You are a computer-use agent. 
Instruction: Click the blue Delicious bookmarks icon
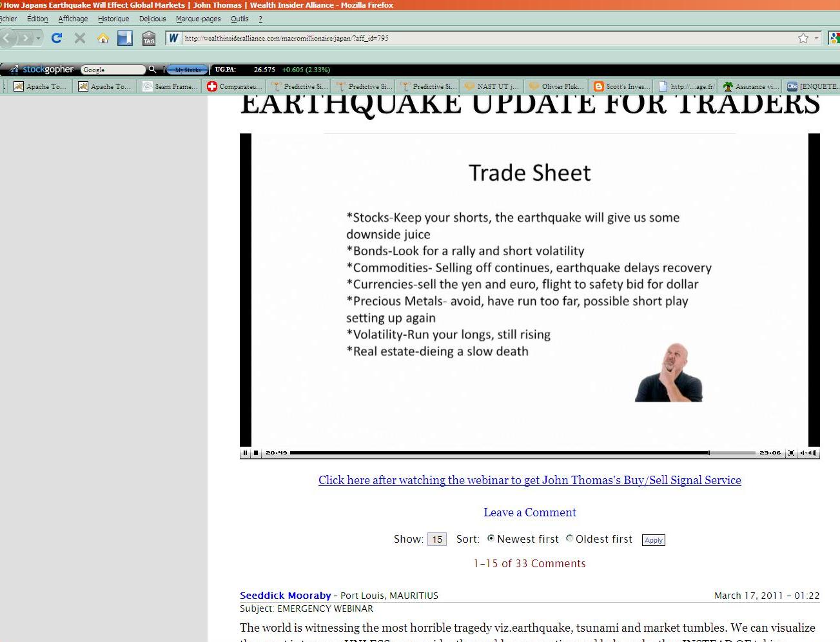[x=125, y=38]
